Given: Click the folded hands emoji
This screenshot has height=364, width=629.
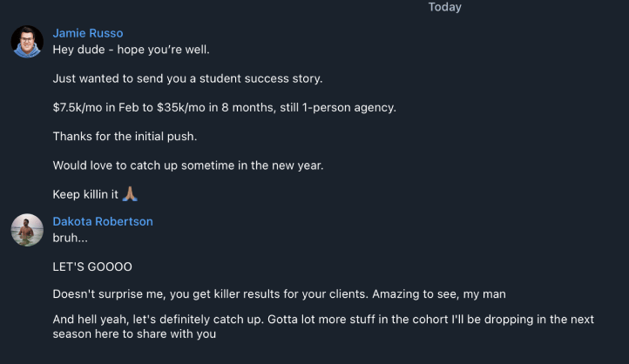Looking at the screenshot, I should click(x=129, y=194).
